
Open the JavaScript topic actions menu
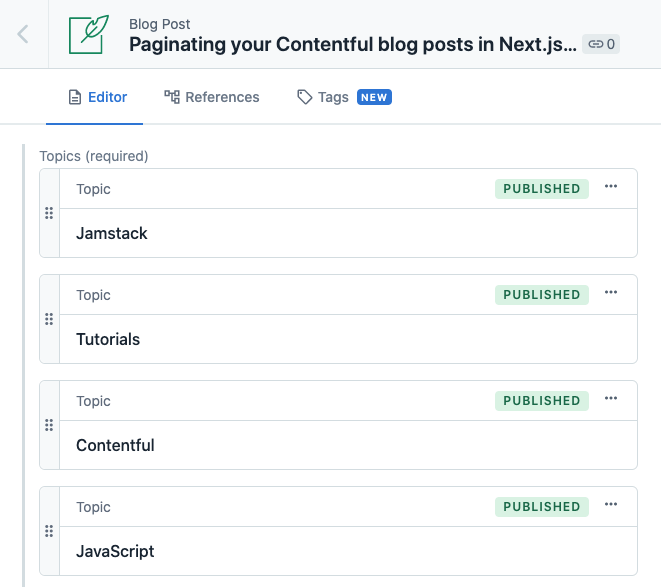pos(611,505)
